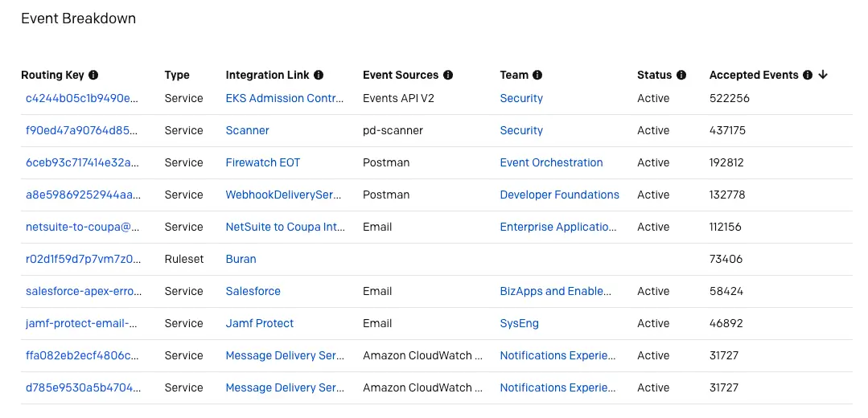Open the NetSuite to Coupa integration link
The height and width of the screenshot is (418, 868).
tap(284, 227)
